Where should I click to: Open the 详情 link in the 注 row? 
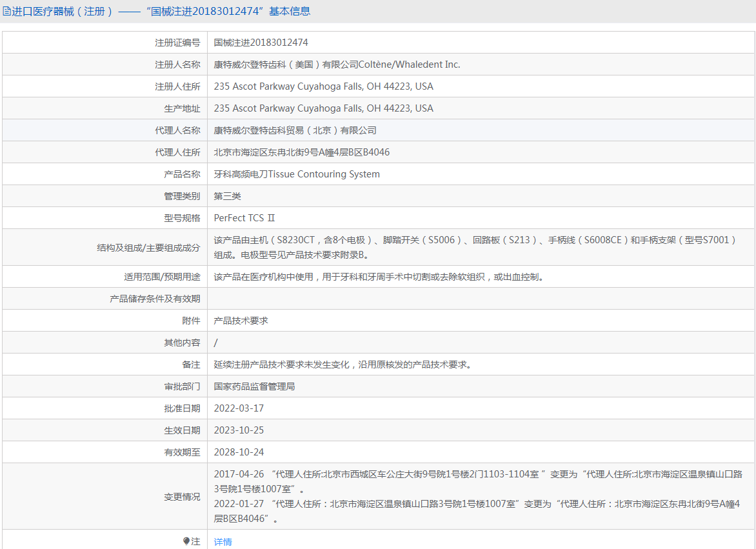click(x=223, y=542)
